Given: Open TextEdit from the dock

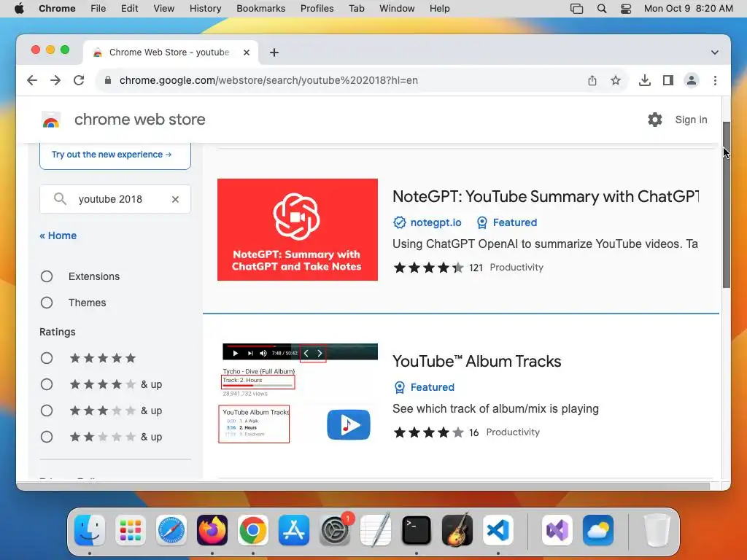Looking at the screenshot, I should (376, 530).
